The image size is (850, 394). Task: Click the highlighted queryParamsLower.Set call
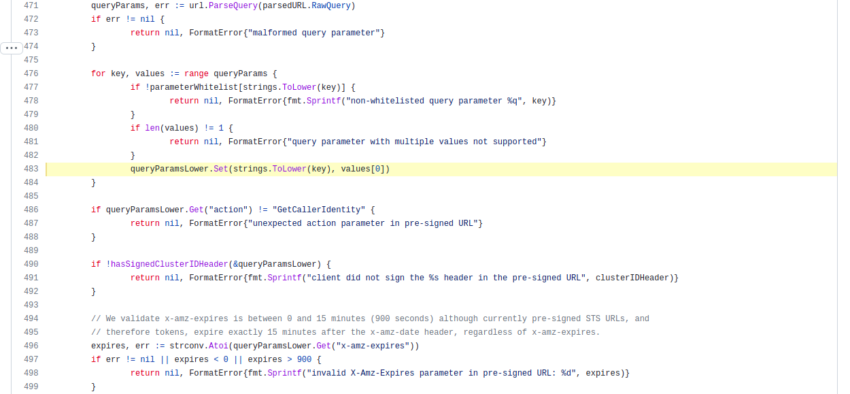point(260,169)
